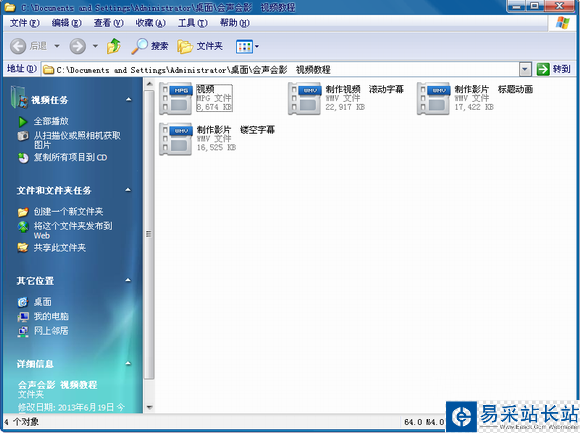Click the 全部播放 link

coord(51,121)
